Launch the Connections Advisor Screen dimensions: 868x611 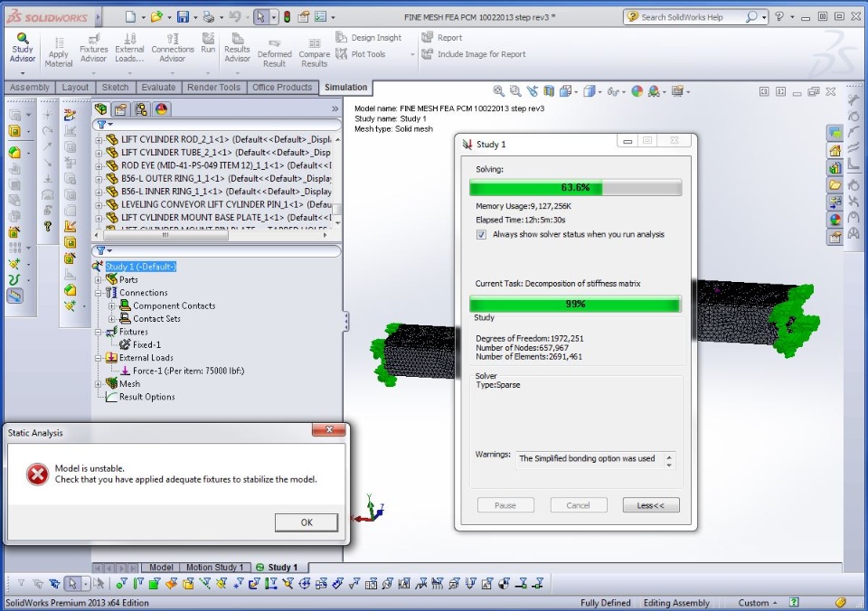tap(172, 48)
